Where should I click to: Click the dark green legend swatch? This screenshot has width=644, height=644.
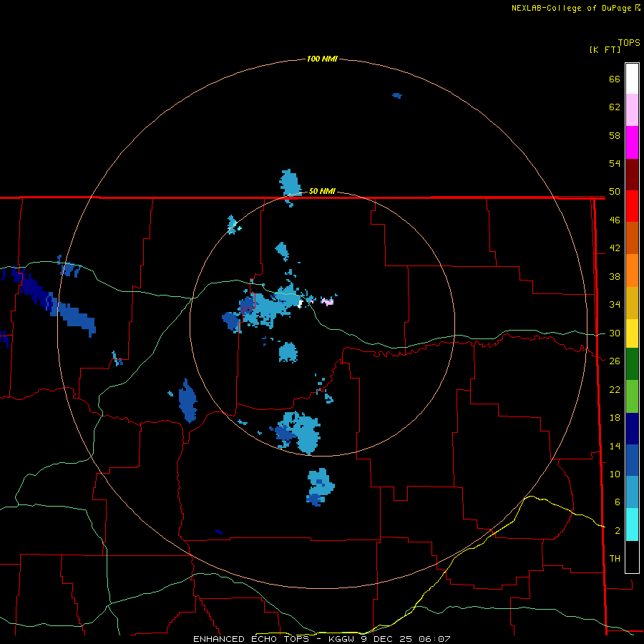632,364
